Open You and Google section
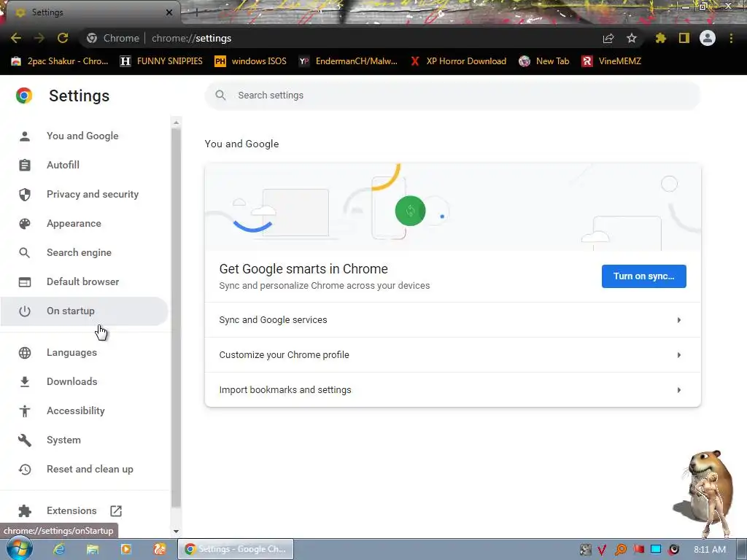 pyautogui.click(x=84, y=136)
